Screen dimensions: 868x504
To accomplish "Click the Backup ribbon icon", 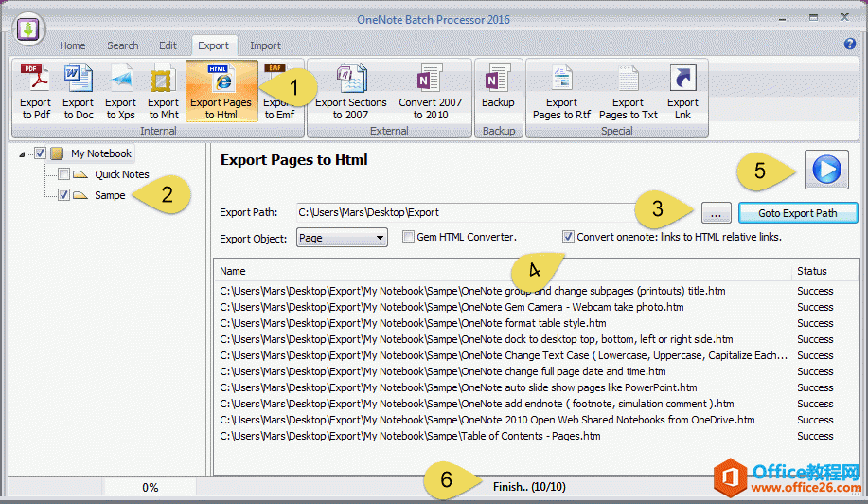I will [x=498, y=86].
